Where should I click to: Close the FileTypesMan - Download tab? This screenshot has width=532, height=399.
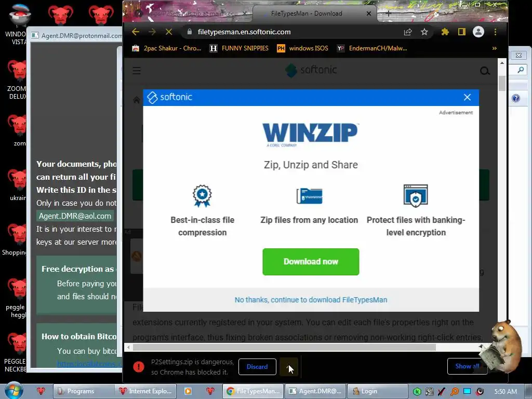(369, 14)
